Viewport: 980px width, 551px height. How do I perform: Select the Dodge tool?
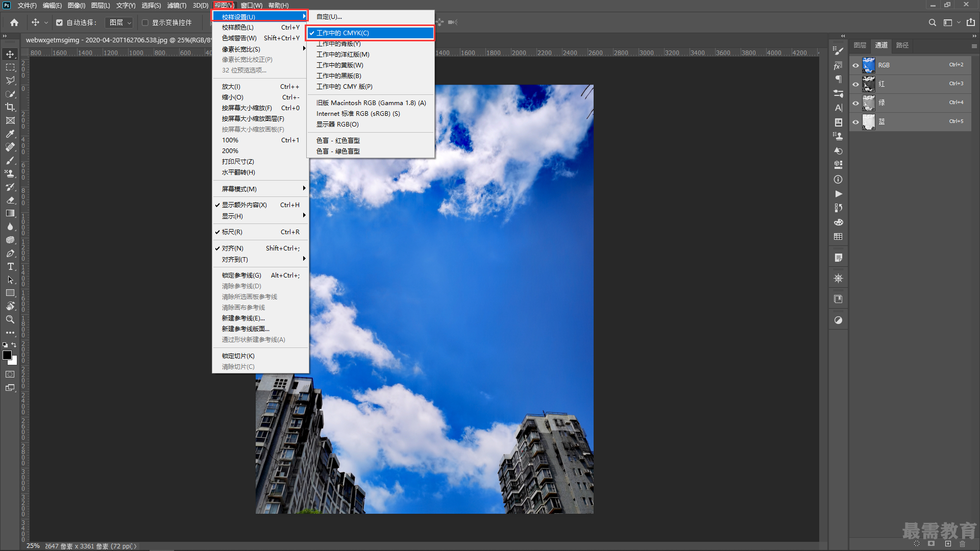pyautogui.click(x=10, y=240)
